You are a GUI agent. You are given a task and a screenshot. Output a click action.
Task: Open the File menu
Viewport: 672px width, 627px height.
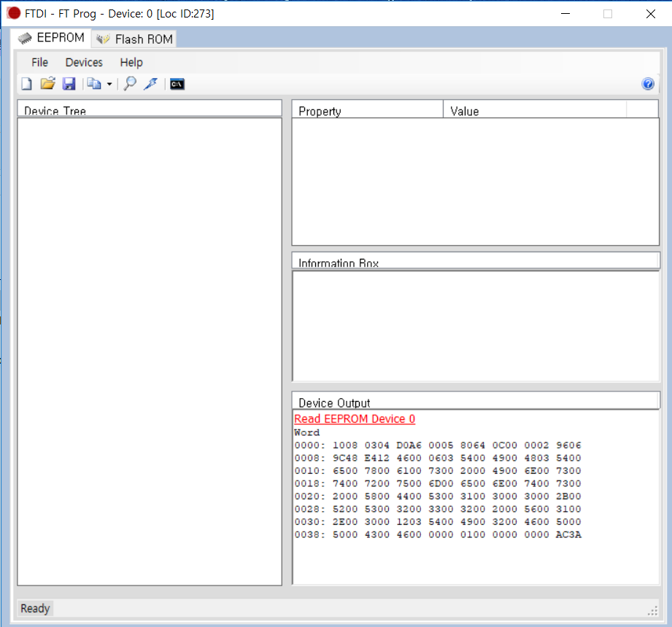39,63
